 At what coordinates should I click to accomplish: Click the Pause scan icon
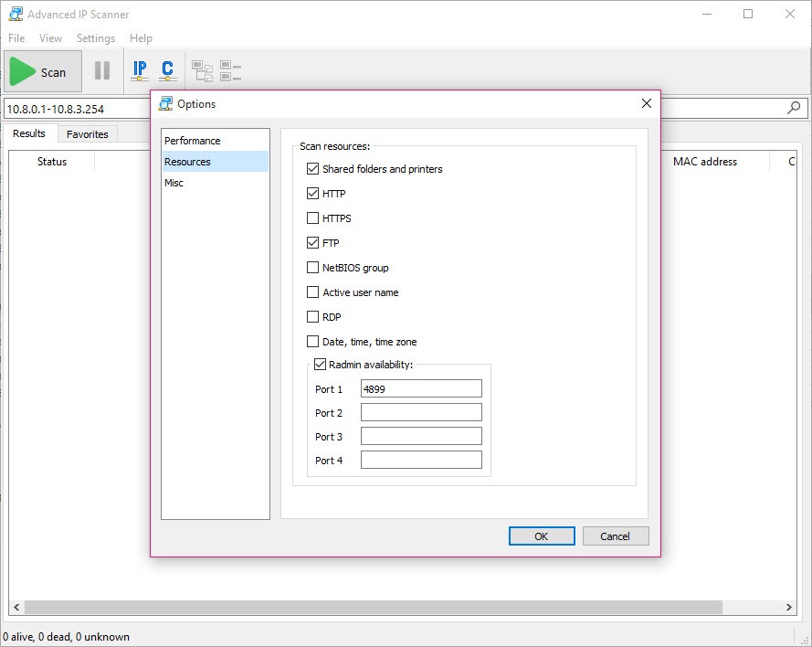pos(102,70)
